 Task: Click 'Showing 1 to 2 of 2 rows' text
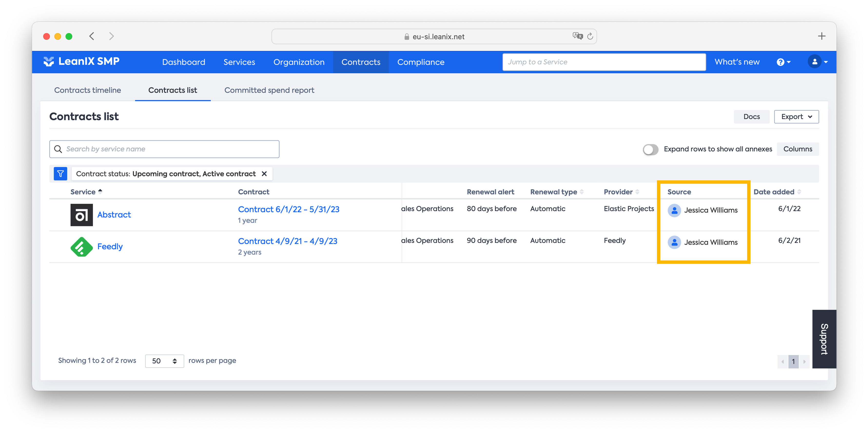click(97, 360)
